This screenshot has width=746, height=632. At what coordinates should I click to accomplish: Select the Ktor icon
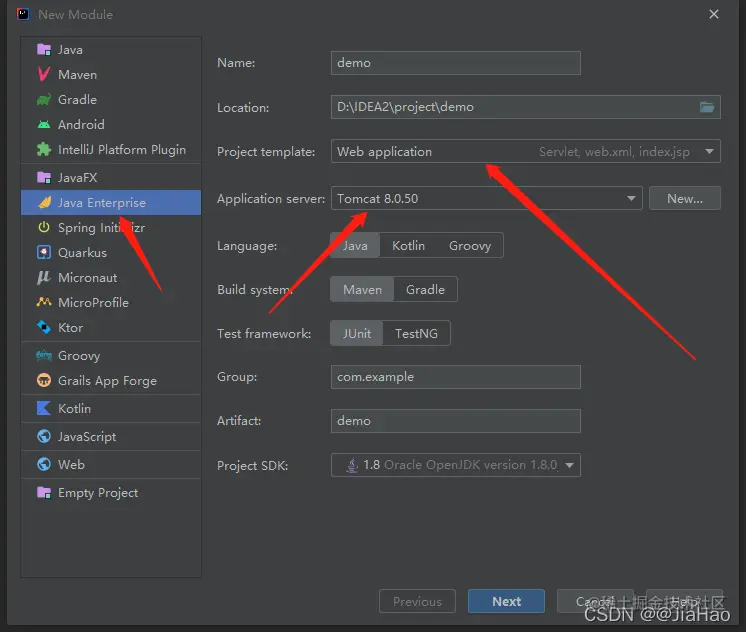pos(44,327)
